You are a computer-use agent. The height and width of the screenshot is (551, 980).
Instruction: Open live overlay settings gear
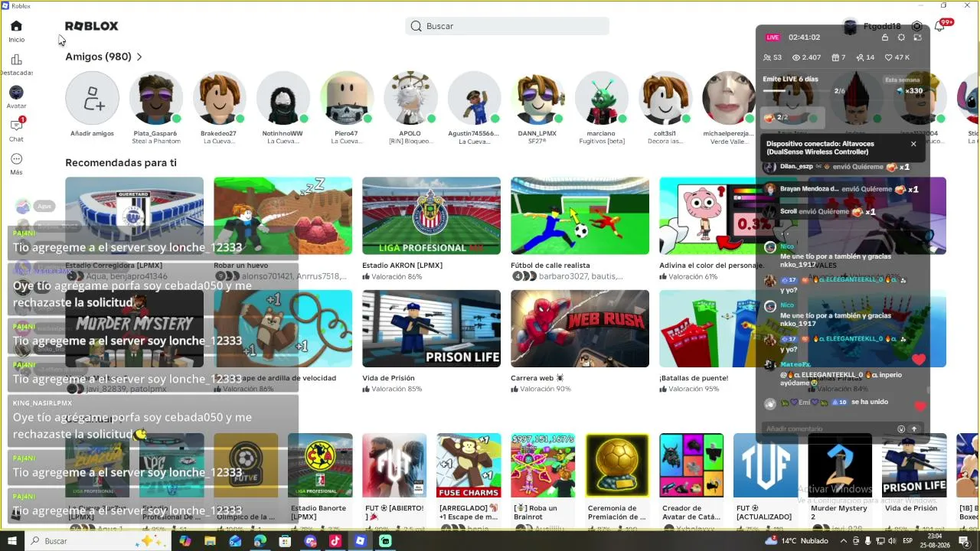pyautogui.click(x=901, y=37)
